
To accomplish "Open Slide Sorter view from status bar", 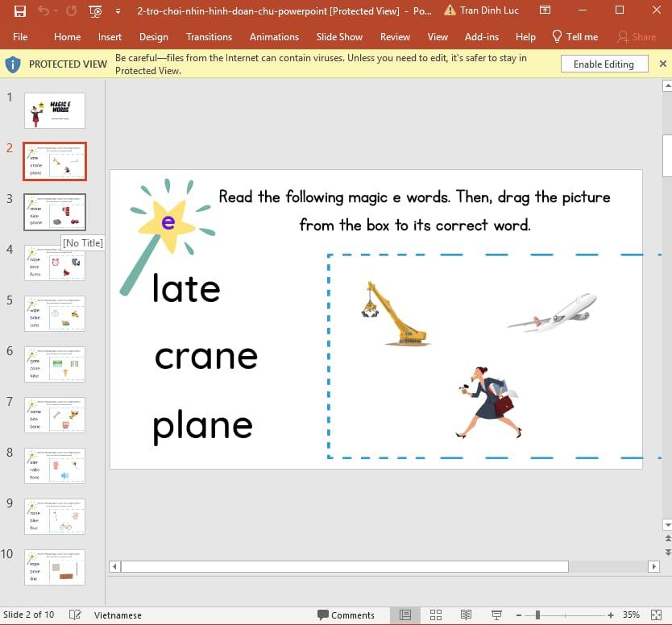I will [x=435, y=615].
